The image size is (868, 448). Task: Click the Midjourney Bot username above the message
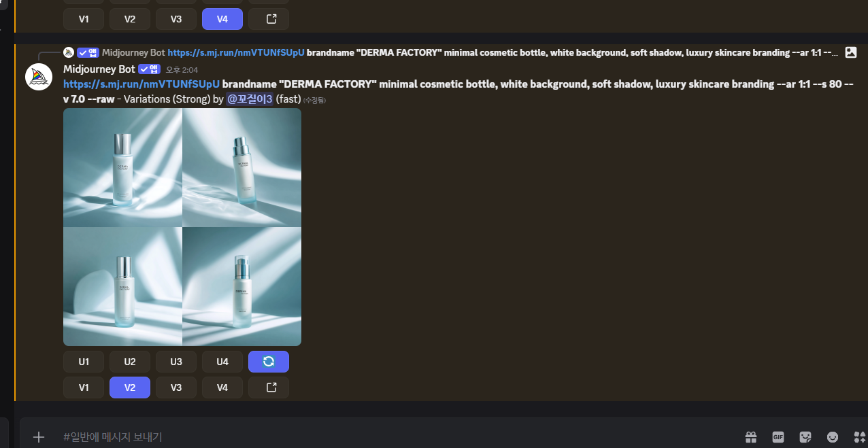pyautogui.click(x=99, y=69)
